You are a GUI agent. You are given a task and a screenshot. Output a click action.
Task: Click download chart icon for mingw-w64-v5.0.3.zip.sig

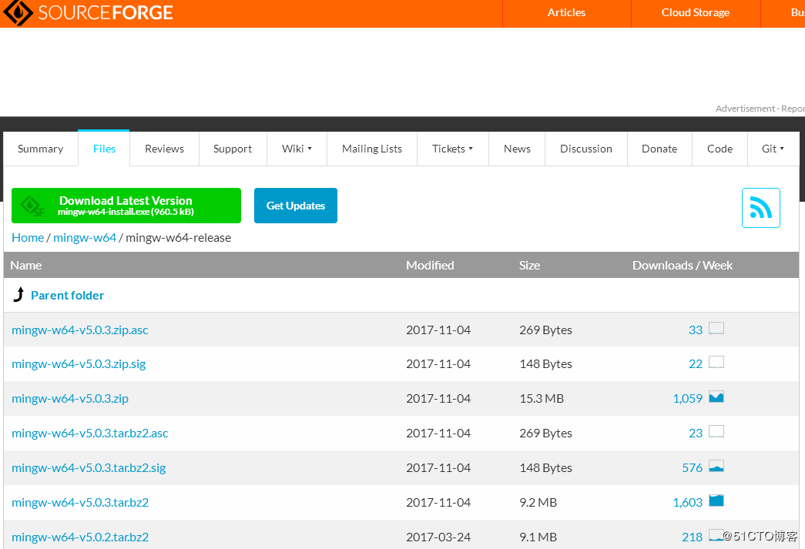(x=716, y=363)
